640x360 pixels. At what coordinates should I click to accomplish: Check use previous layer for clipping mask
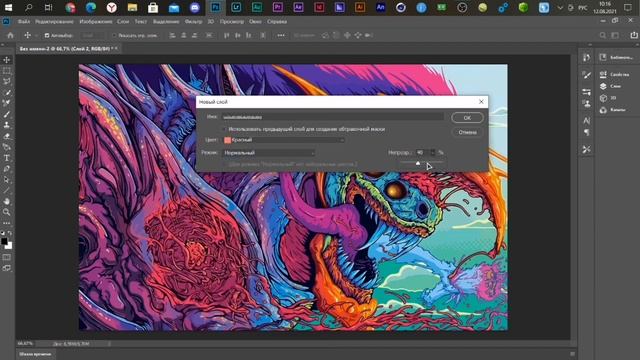(x=224, y=129)
